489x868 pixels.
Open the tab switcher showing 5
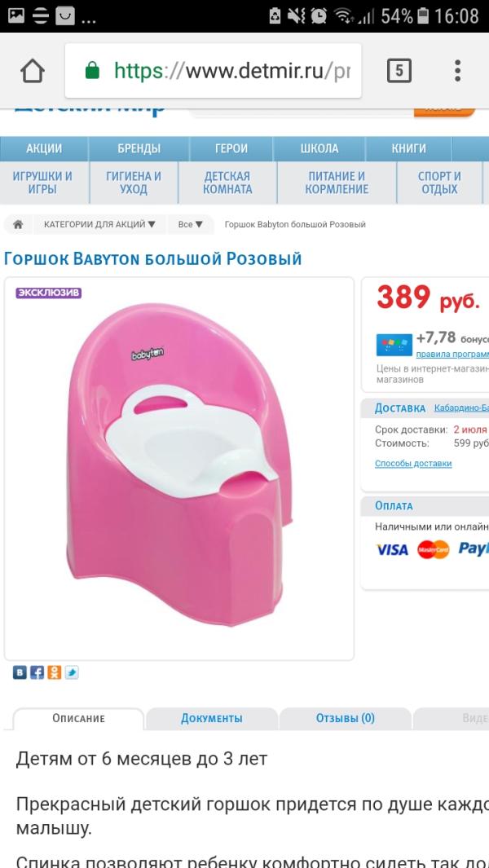399,71
